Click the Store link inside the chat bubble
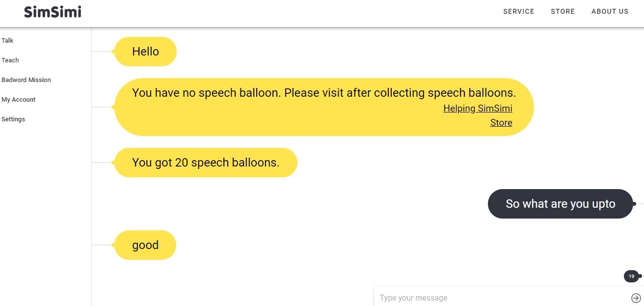The width and height of the screenshot is (644, 306). click(x=501, y=122)
